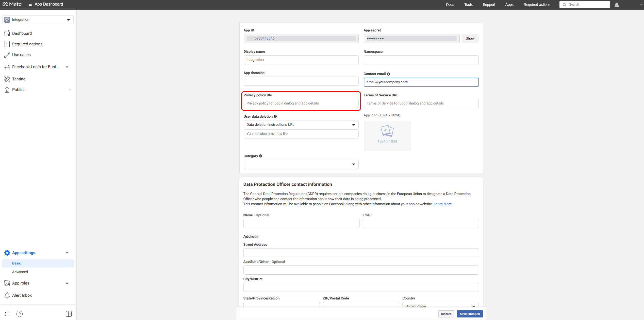Click the App roles badge icon

pyautogui.click(x=7, y=283)
